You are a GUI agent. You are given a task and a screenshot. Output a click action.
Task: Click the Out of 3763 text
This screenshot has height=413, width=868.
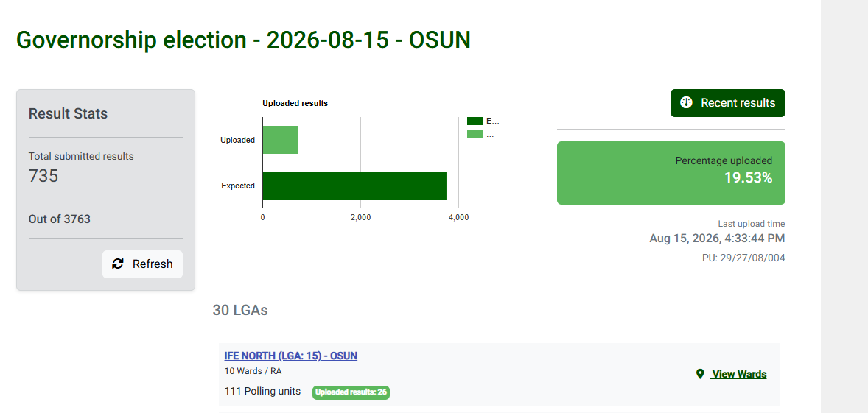tap(59, 219)
